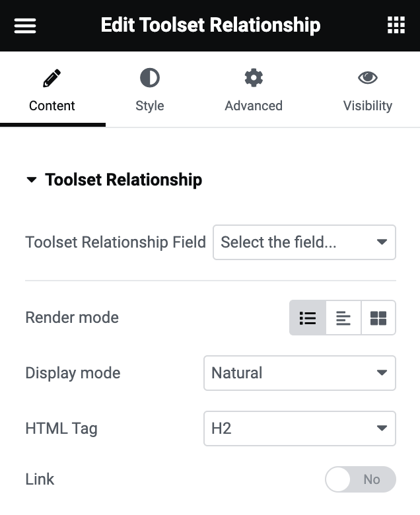420x515 pixels.
Task: Open Toolset Relationship Field dropdown
Action: pyautogui.click(x=304, y=242)
